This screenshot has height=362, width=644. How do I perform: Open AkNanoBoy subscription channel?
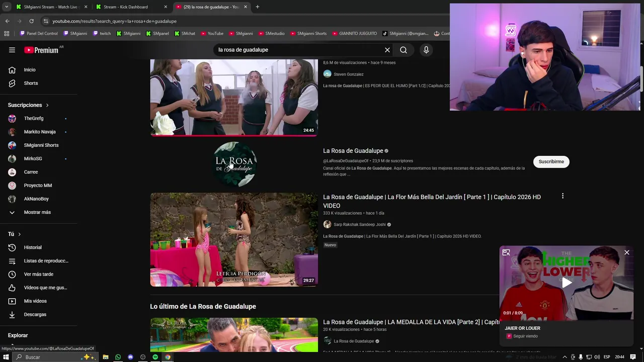click(38, 199)
